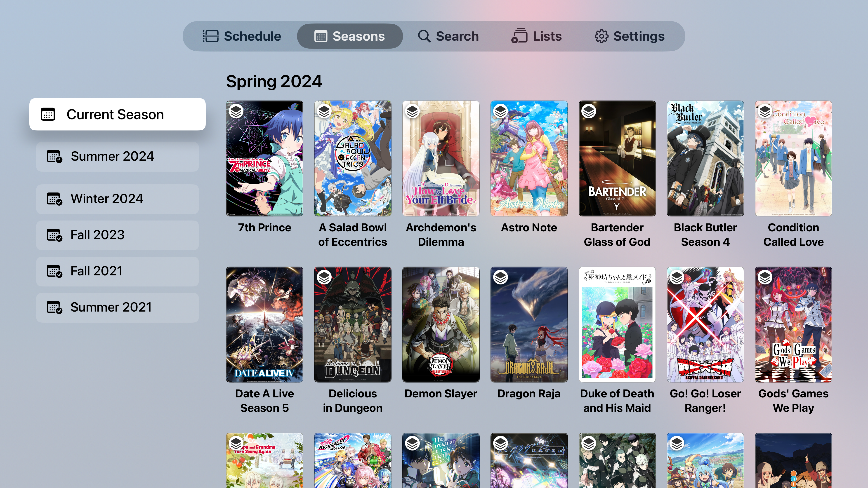Click the Settings gear icon

(x=601, y=36)
